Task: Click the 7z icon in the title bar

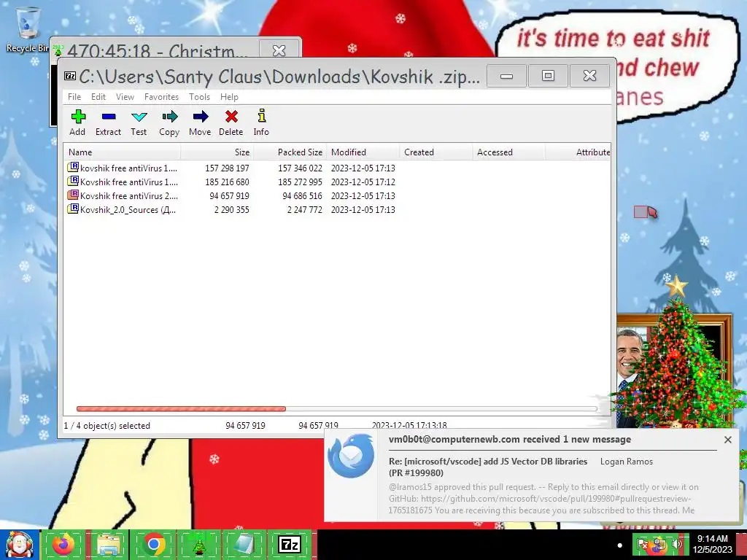Action: coord(70,76)
